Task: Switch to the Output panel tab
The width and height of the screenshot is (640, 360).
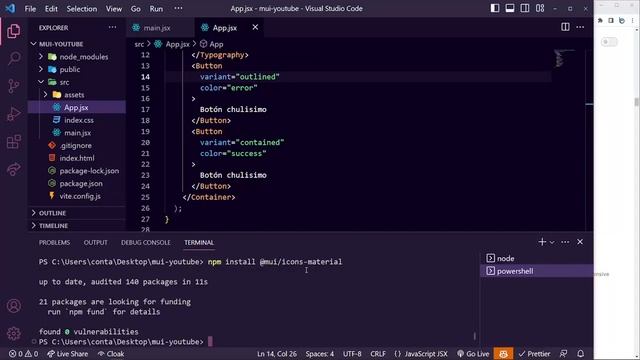Action: click(96, 242)
